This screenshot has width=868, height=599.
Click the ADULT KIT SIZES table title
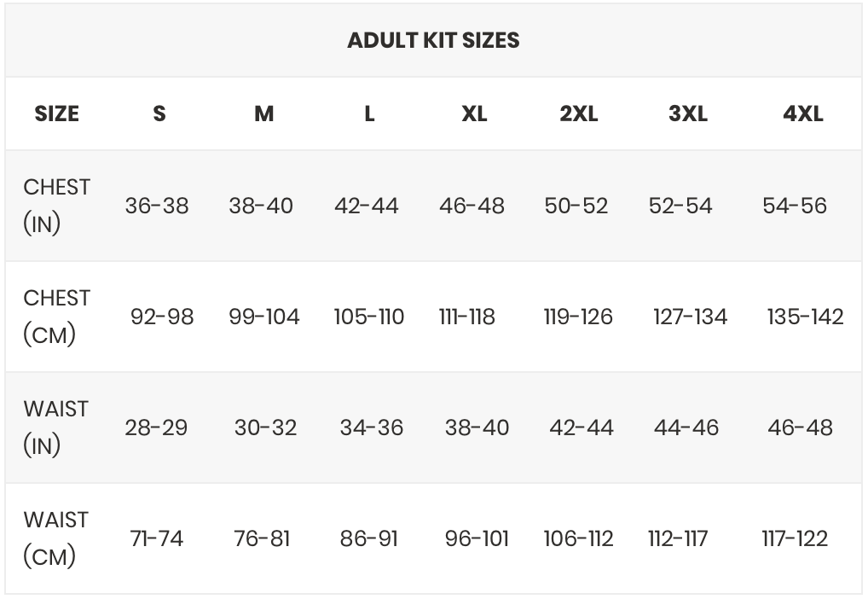pos(433,40)
